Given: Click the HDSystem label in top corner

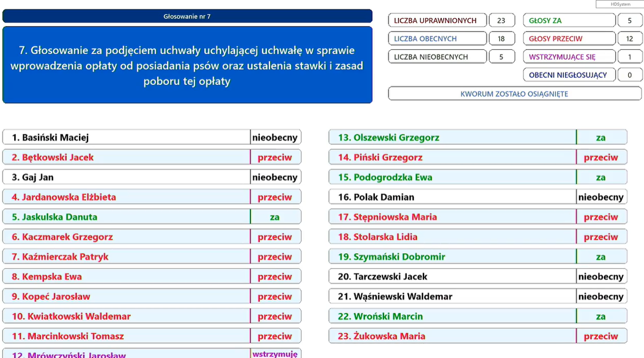Looking at the screenshot, I should pyautogui.click(x=620, y=4).
